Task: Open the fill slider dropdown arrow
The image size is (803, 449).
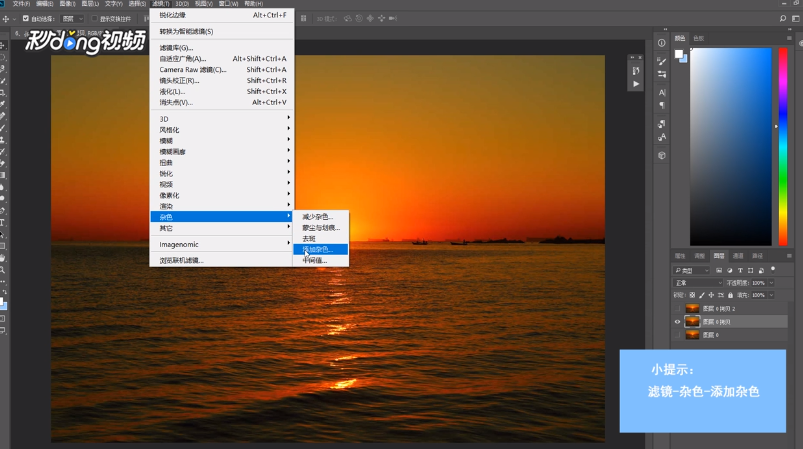Action: point(771,295)
